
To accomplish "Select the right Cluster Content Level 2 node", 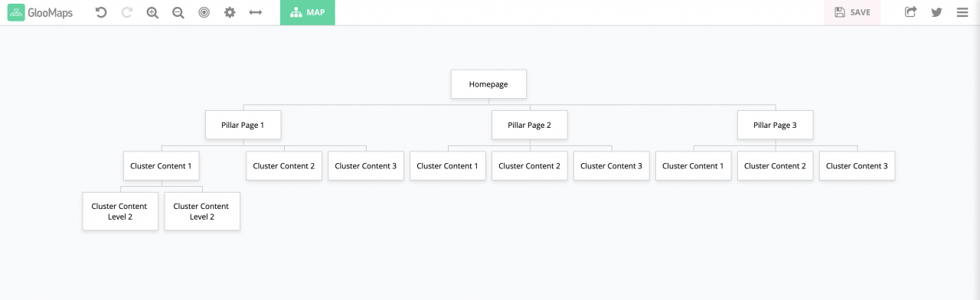I will coord(202,211).
